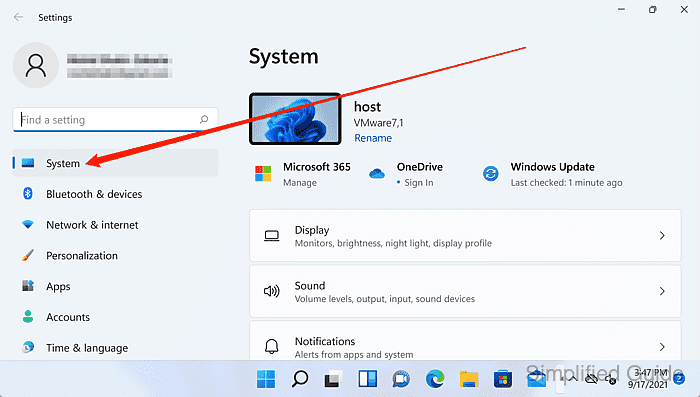Click the Microsoft 365 logo icon
The height and width of the screenshot is (397, 700).
coord(263,173)
